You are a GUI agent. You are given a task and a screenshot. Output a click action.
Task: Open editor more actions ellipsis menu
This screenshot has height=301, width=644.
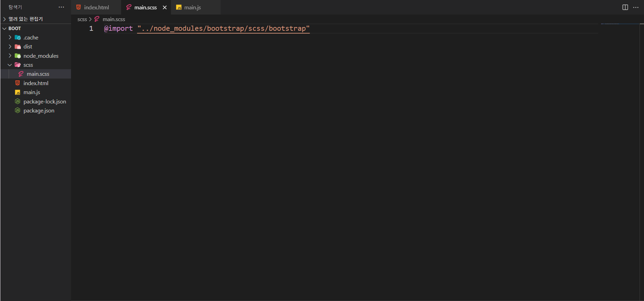636,7
